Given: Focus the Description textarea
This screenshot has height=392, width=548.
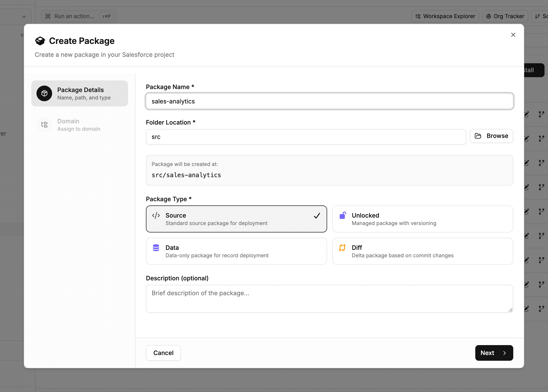Looking at the screenshot, I should 329,299.
